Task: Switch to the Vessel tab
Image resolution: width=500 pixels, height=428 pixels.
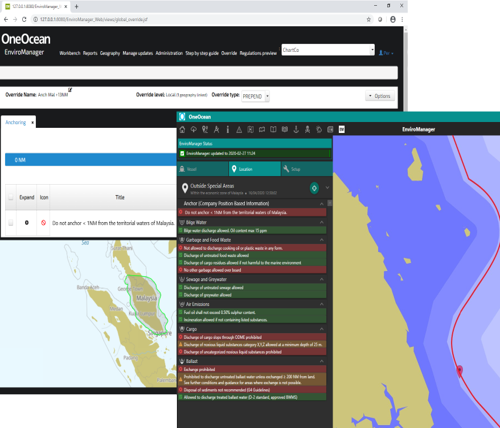Action: tap(203, 169)
